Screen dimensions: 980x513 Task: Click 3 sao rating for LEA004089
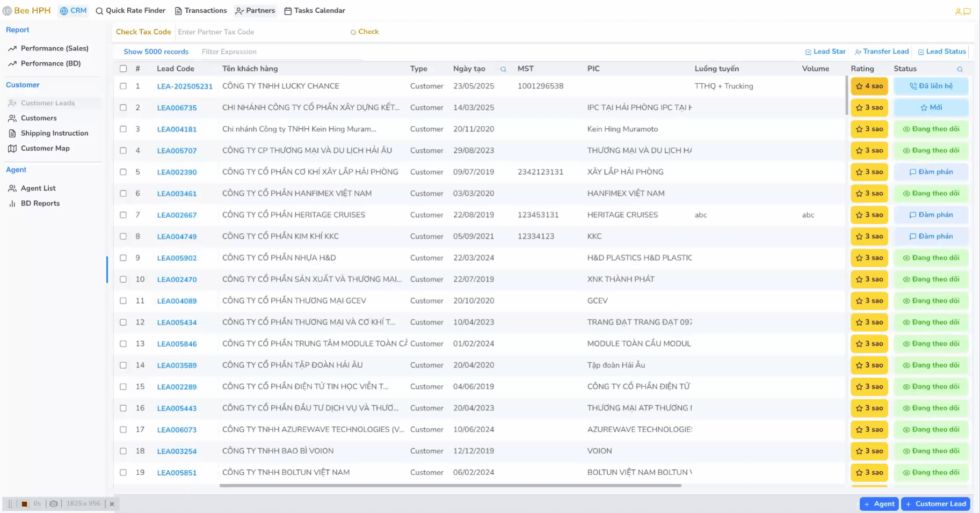pos(869,301)
